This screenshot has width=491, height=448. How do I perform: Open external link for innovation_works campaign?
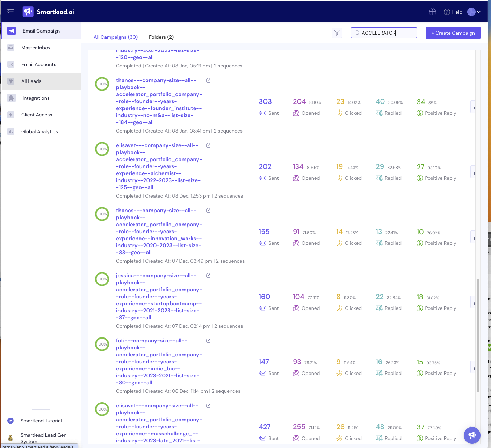(208, 211)
